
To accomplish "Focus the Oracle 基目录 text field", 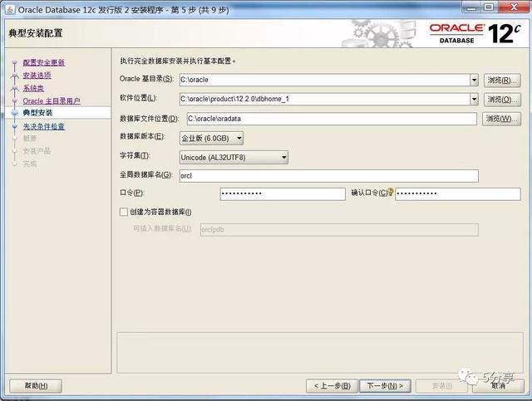I will click(x=325, y=80).
